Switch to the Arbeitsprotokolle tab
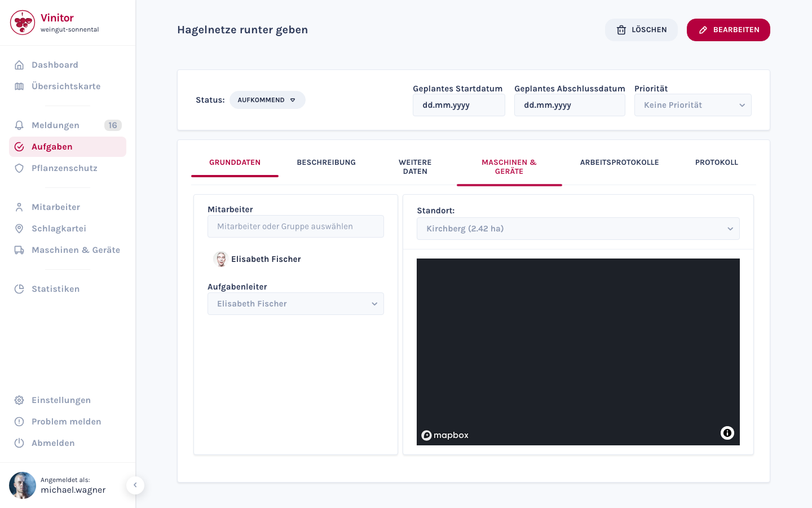812x508 pixels. pos(620,163)
